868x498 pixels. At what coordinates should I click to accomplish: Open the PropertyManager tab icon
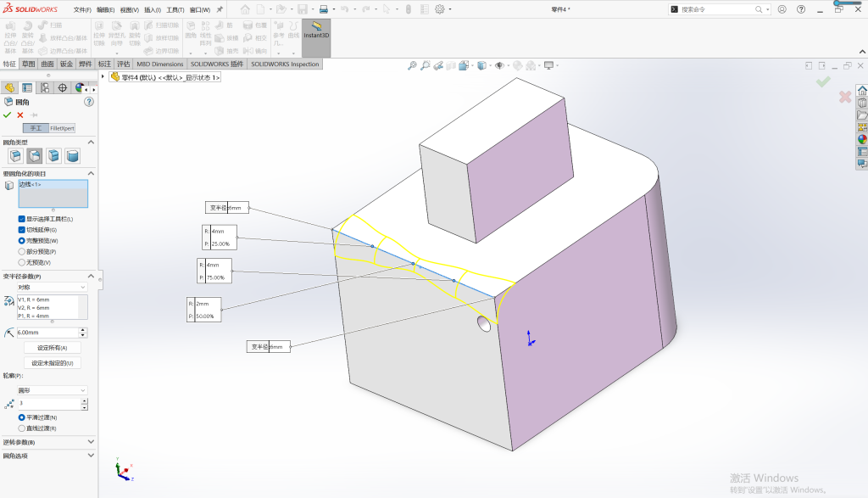(27, 87)
